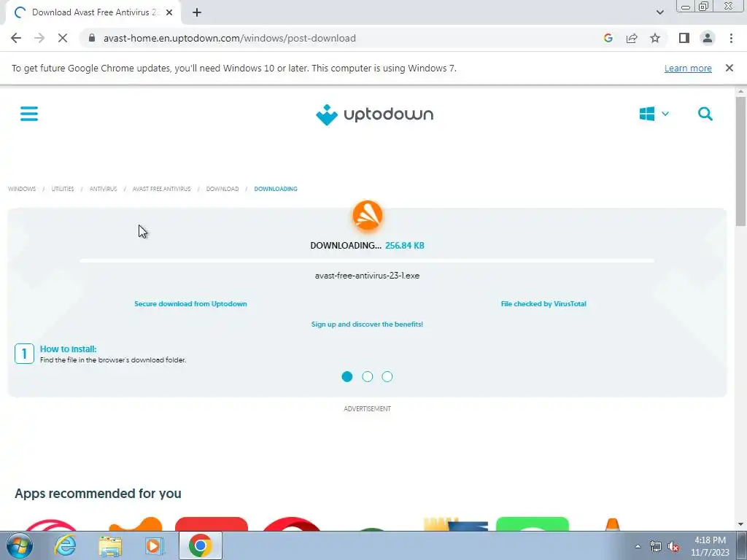This screenshot has height=560, width=747.
Task: Click Sign up and discover the benefits
Action: tap(368, 324)
